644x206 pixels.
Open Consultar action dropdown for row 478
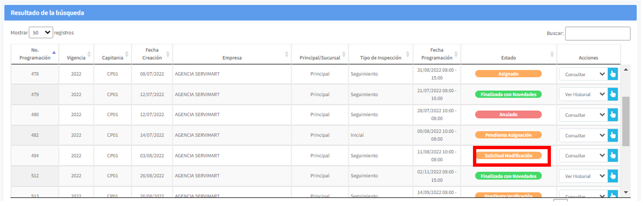[x=583, y=74]
